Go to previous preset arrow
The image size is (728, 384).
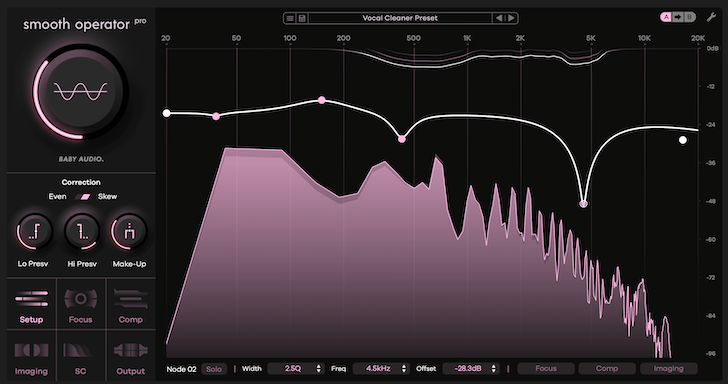(x=499, y=18)
